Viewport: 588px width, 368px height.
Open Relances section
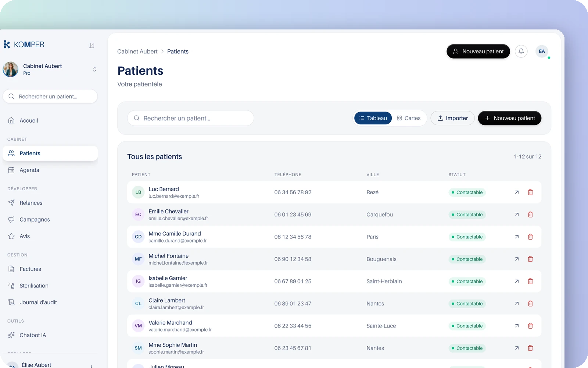pyautogui.click(x=50, y=203)
